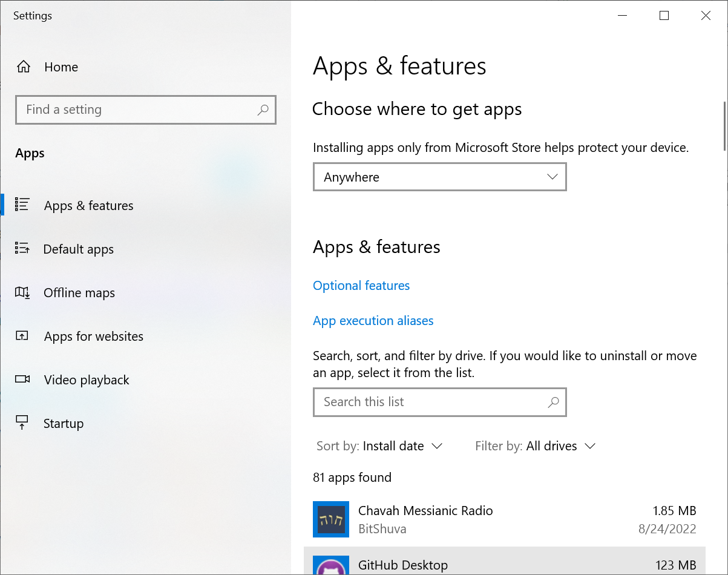Click the vertical scrollbar thumb
The height and width of the screenshot is (575, 728).
click(724, 126)
